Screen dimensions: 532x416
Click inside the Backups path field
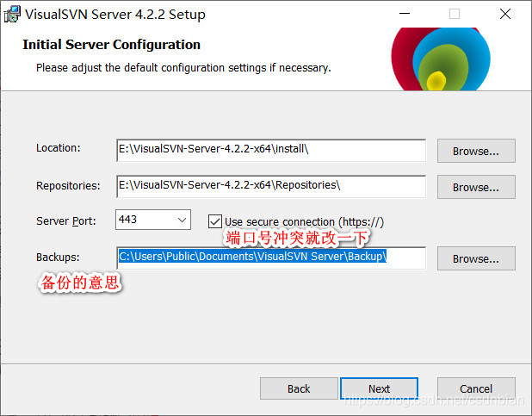click(x=271, y=258)
